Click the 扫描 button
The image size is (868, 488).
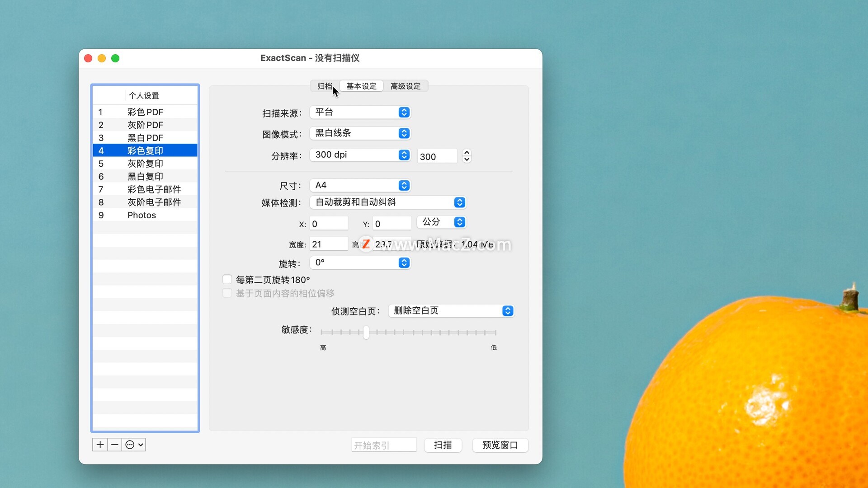point(443,445)
